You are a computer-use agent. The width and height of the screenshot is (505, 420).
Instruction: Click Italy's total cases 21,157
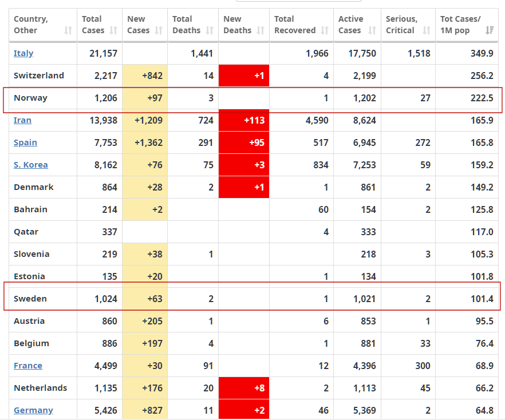(104, 53)
